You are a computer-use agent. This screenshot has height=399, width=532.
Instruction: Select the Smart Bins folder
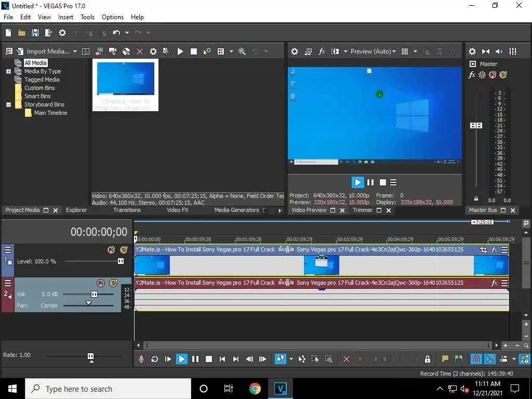[37, 96]
